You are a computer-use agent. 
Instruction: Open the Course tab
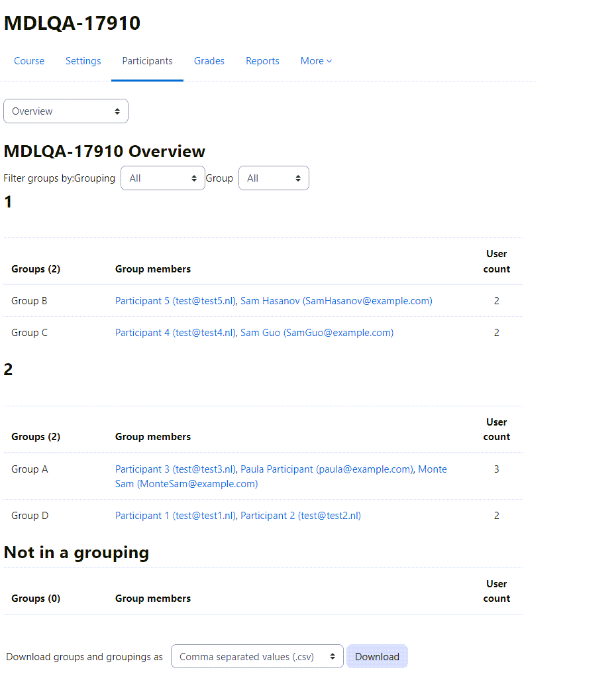click(29, 61)
